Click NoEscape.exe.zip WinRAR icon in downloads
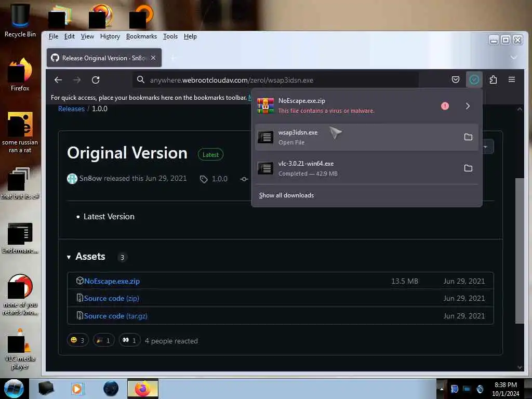This screenshot has height=399, width=532. click(x=265, y=105)
